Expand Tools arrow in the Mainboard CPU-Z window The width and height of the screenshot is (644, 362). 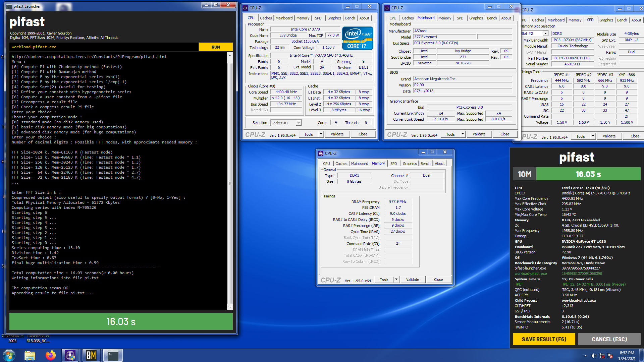(463, 134)
